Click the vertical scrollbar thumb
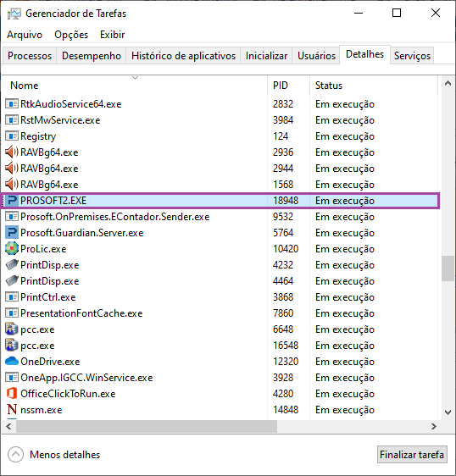 pos(448,268)
